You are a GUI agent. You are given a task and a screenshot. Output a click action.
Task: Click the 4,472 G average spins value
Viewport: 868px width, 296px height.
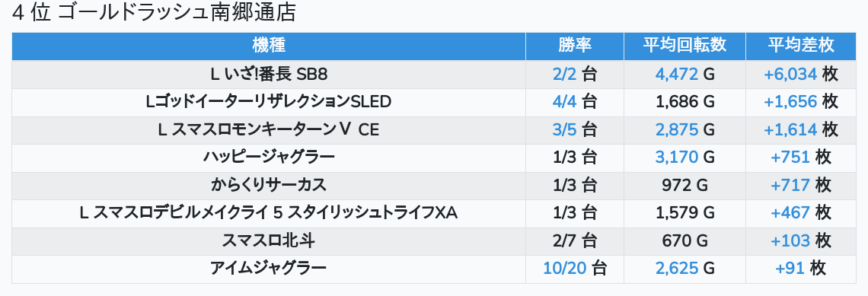(685, 74)
